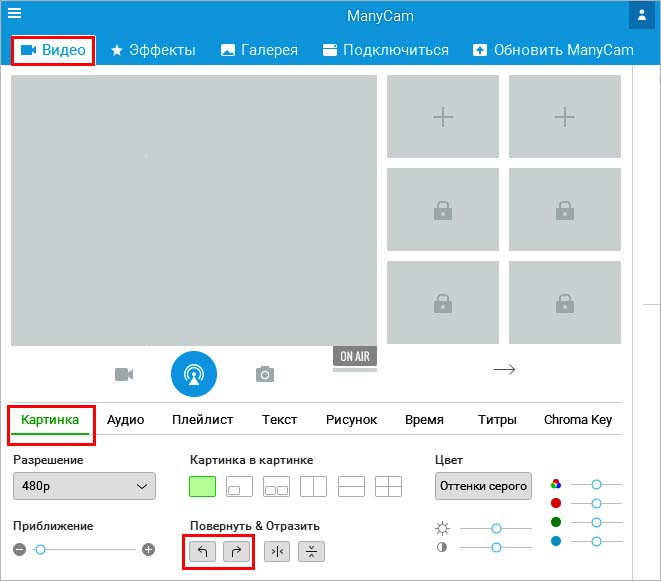
Task: Flip the image vertically
Action: (x=311, y=551)
